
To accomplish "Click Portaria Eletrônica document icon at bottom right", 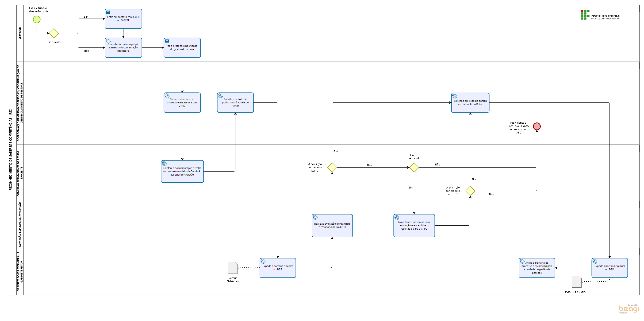I will tap(576, 282).
